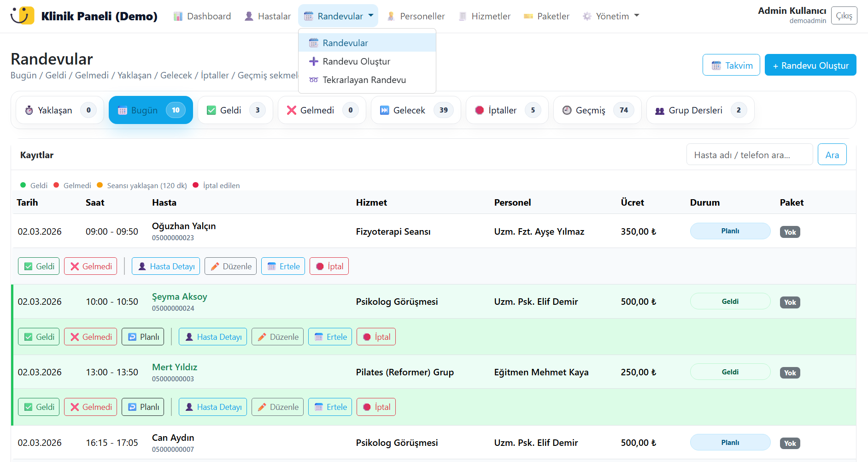The image size is (868, 462).
Task: Choose Tekrarlayan Randevu from the menu
Action: 364,80
